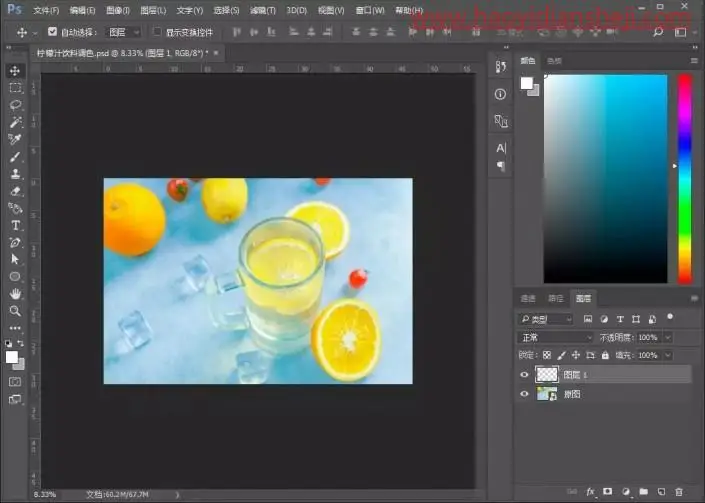Switch to the 色板 tab

click(554, 60)
